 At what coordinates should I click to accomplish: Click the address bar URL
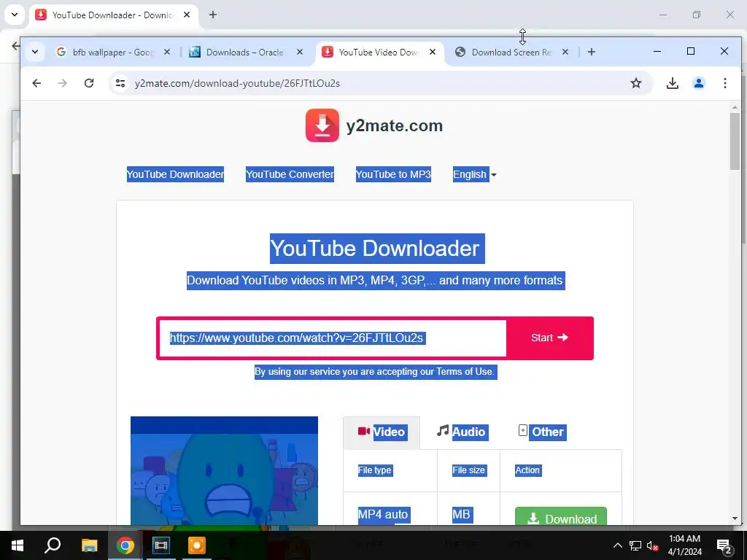click(237, 83)
